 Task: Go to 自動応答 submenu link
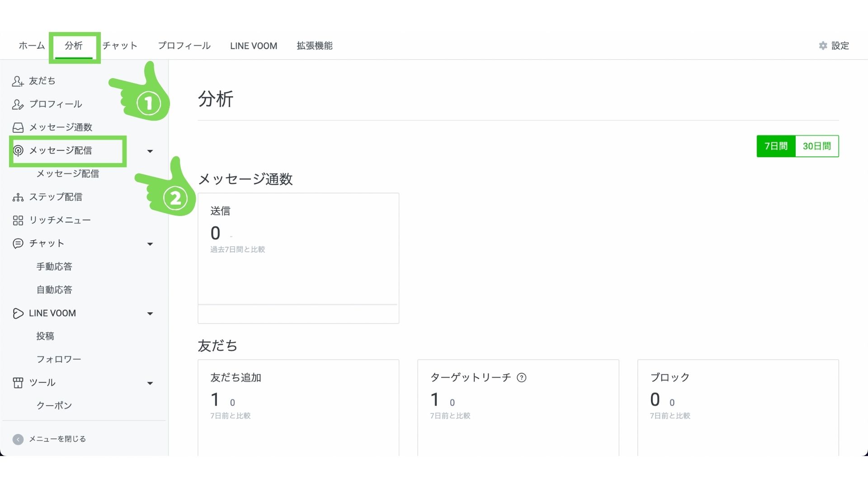(54, 290)
